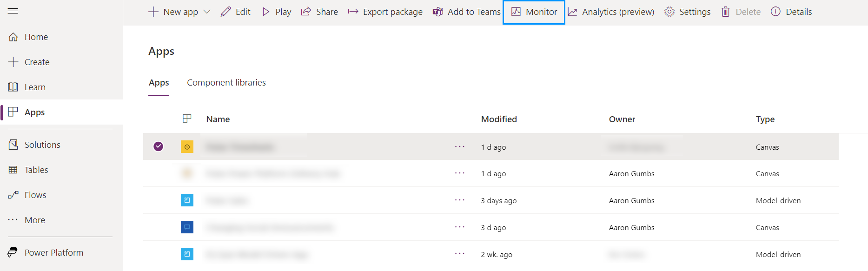Click the Edit command in the toolbar
Image resolution: width=868 pixels, height=271 pixels.
pyautogui.click(x=235, y=12)
